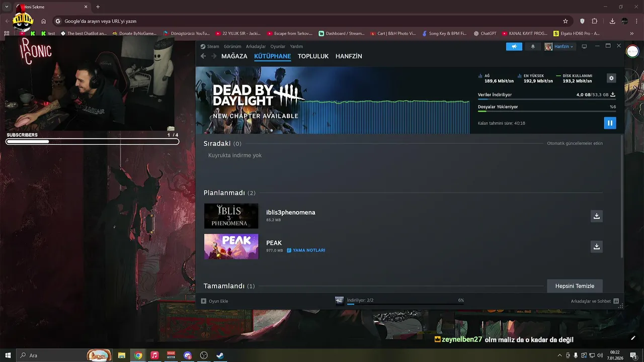Open the YAMA NOTLARI patch notes link
This screenshot has width=644, height=362.
coord(306,250)
